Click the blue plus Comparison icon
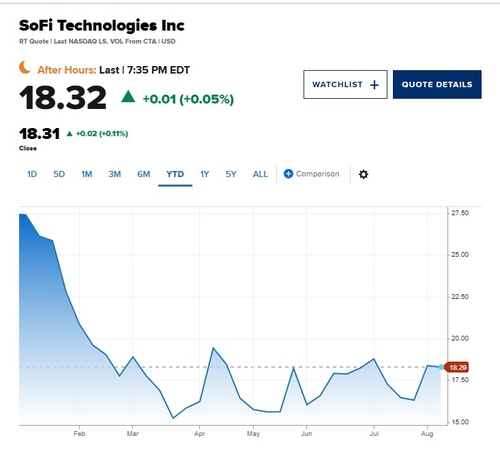 (288, 174)
